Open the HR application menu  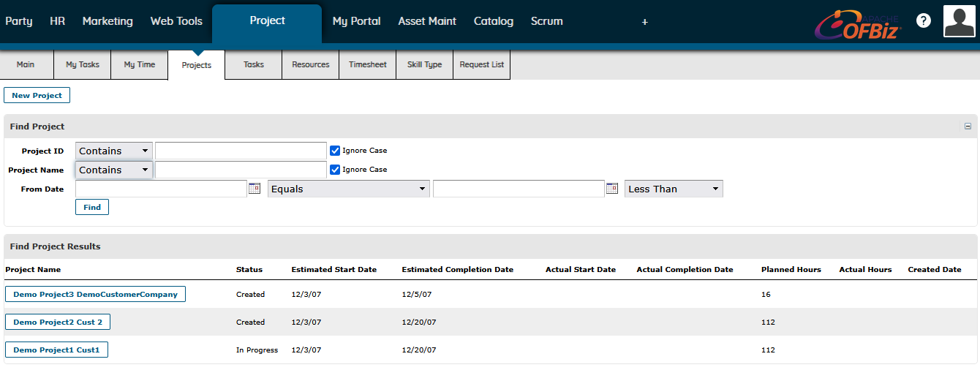tap(58, 21)
